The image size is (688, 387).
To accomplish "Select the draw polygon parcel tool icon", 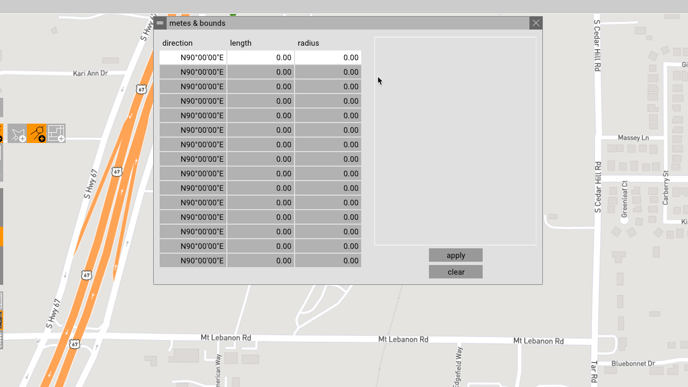I will click(18, 133).
